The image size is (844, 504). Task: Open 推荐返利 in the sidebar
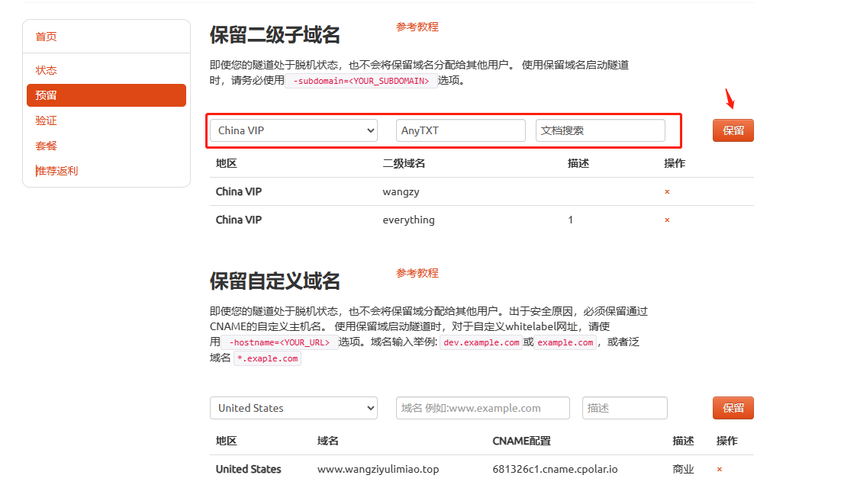56,171
